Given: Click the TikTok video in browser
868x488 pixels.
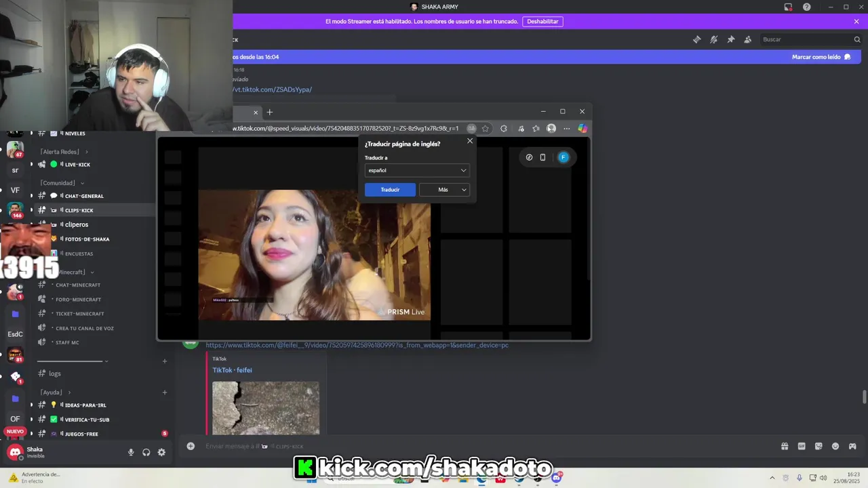Looking at the screenshot, I should point(314,254).
